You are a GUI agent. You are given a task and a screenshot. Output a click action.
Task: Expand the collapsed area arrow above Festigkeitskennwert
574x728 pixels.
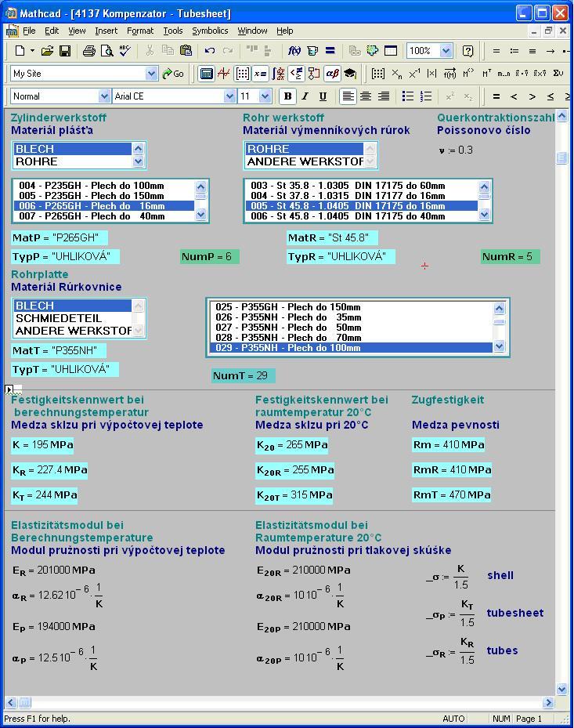pyautogui.click(x=9, y=389)
